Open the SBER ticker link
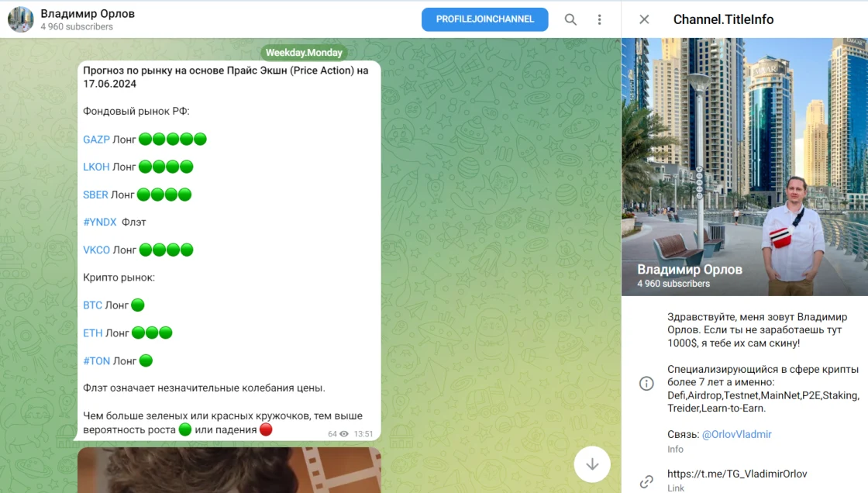 (95, 195)
